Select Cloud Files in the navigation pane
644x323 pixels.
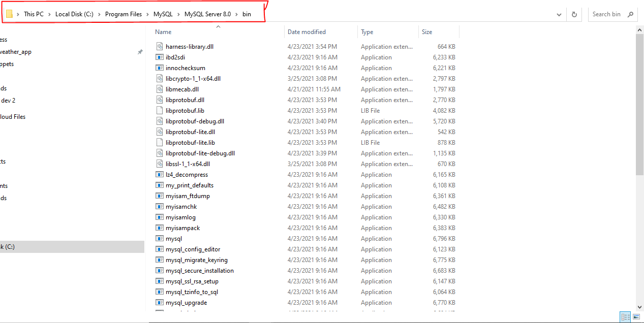pyautogui.click(x=13, y=117)
